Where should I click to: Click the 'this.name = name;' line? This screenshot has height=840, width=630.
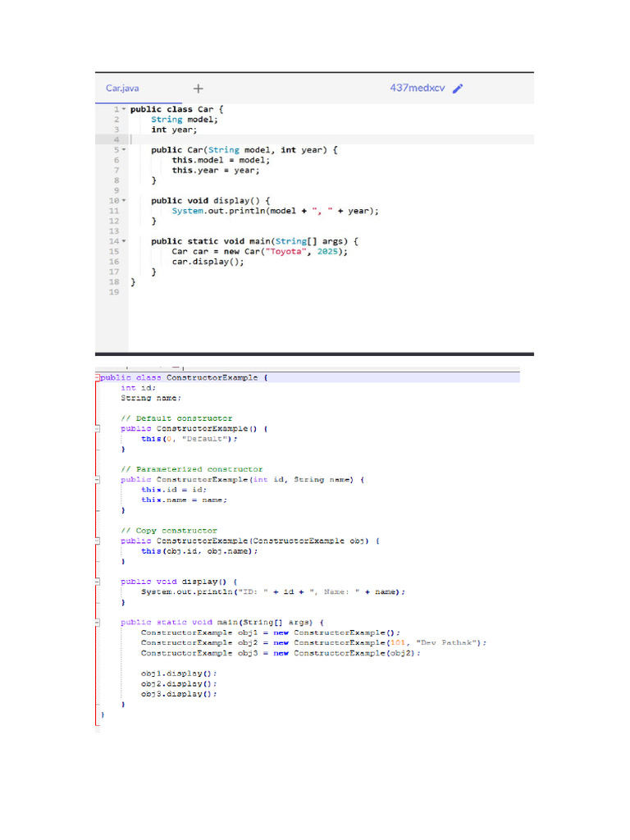click(x=184, y=500)
